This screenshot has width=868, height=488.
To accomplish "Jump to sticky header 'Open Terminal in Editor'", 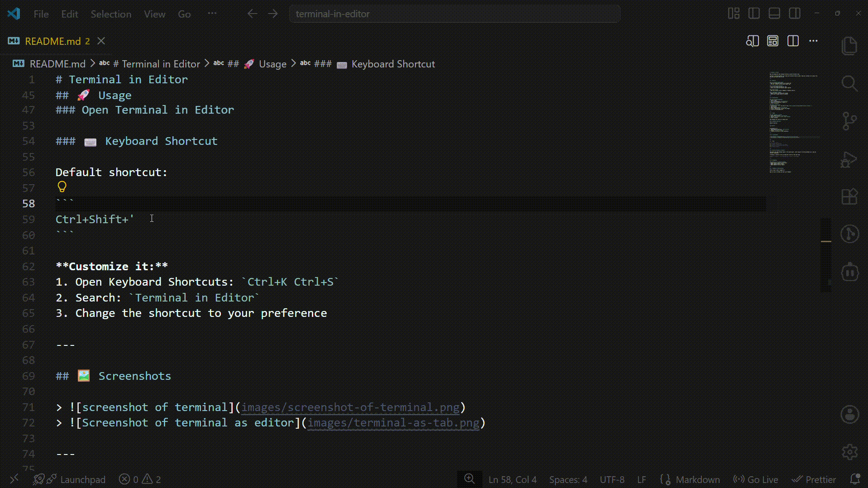I will click(x=145, y=110).
